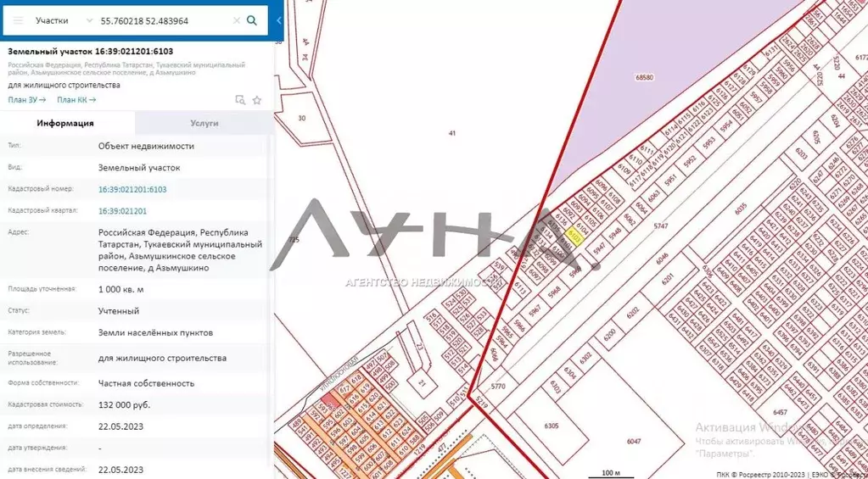Add parcel to favorites with star icon

257,100
